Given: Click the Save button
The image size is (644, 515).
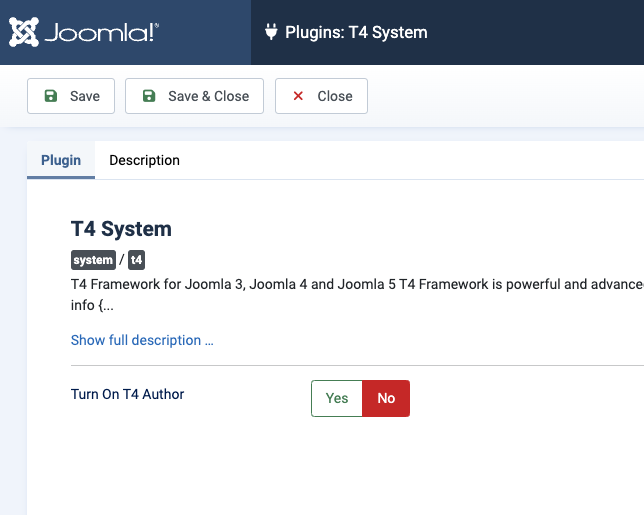Looking at the screenshot, I should click(71, 96).
